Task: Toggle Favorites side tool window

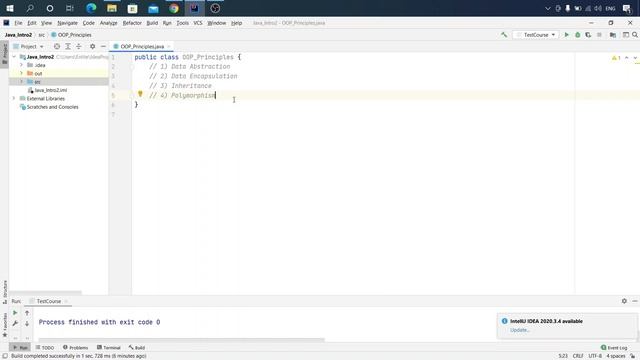Action: click(x=4, y=325)
